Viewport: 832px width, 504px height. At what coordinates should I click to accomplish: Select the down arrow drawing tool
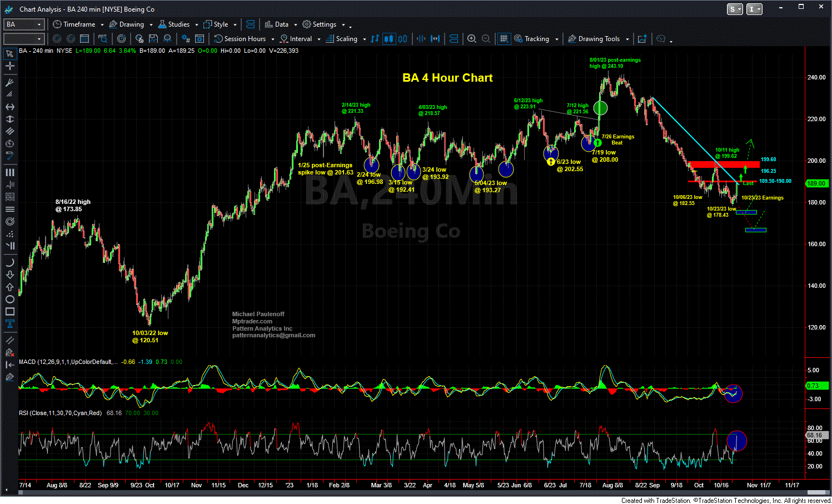click(9, 275)
